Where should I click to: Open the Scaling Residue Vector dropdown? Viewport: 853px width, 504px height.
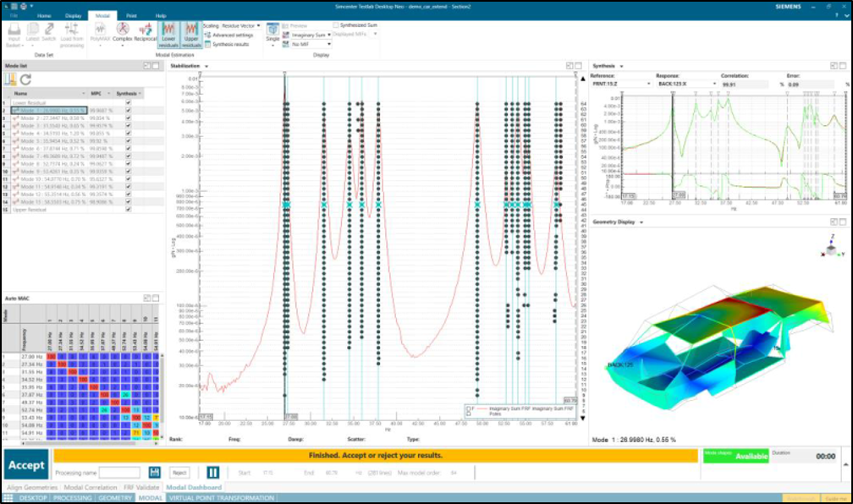tap(258, 25)
